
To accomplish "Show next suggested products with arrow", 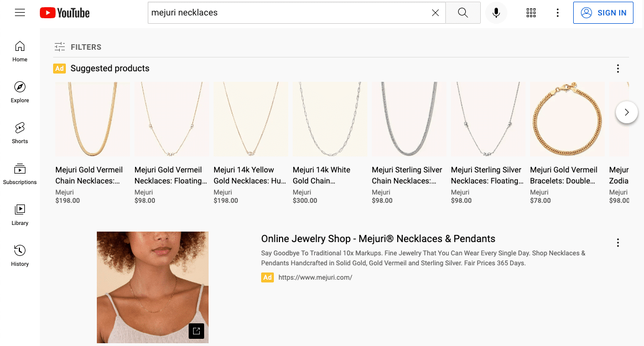I will [x=627, y=112].
